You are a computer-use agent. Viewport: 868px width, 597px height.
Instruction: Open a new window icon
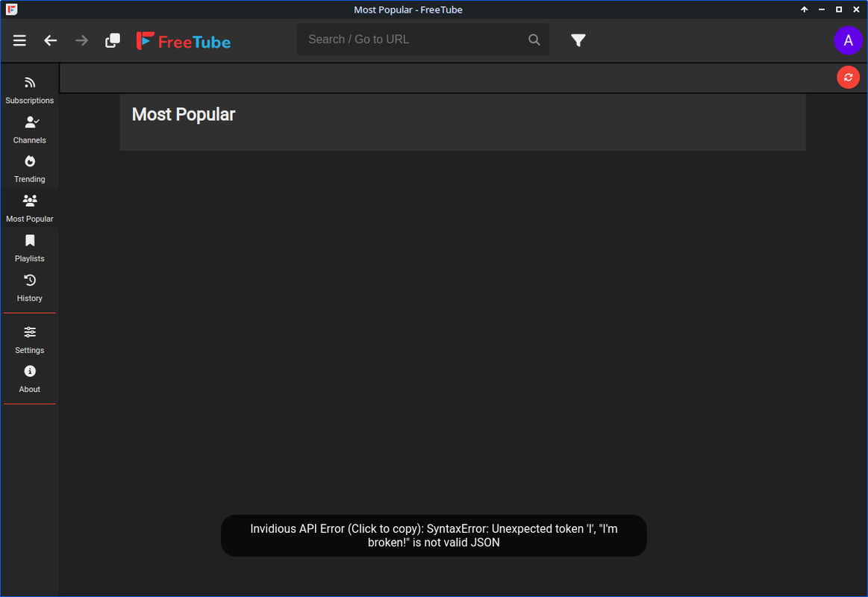click(x=113, y=40)
